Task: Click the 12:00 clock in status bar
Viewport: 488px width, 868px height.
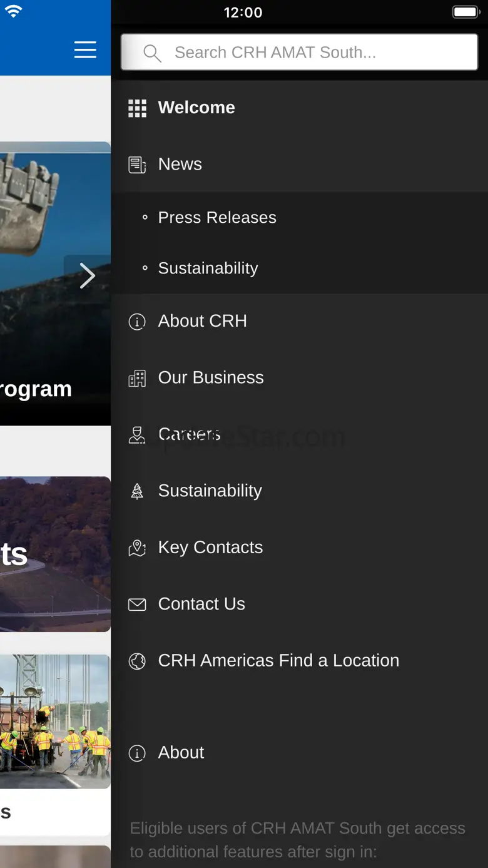Action: [x=243, y=13]
